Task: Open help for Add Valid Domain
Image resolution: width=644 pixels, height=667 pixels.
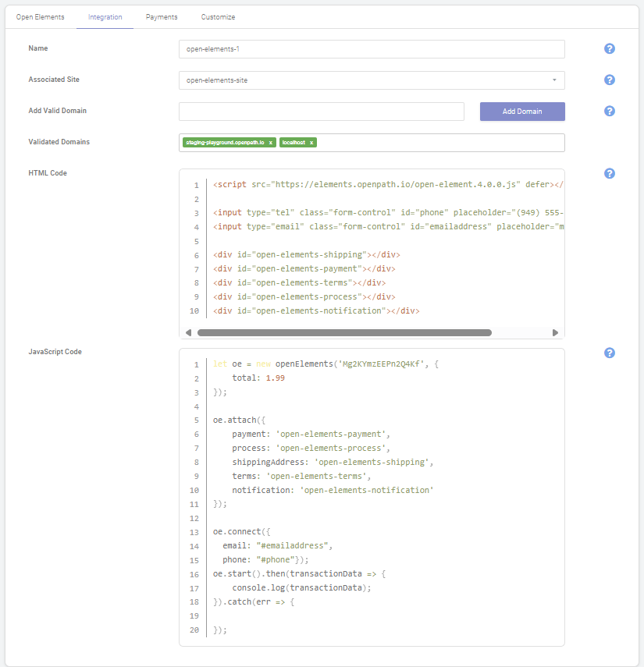Action: point(609,111)
